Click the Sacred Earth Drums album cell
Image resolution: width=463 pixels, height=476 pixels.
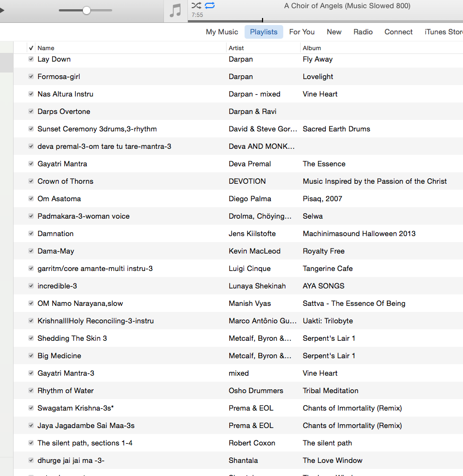point(337,129)
